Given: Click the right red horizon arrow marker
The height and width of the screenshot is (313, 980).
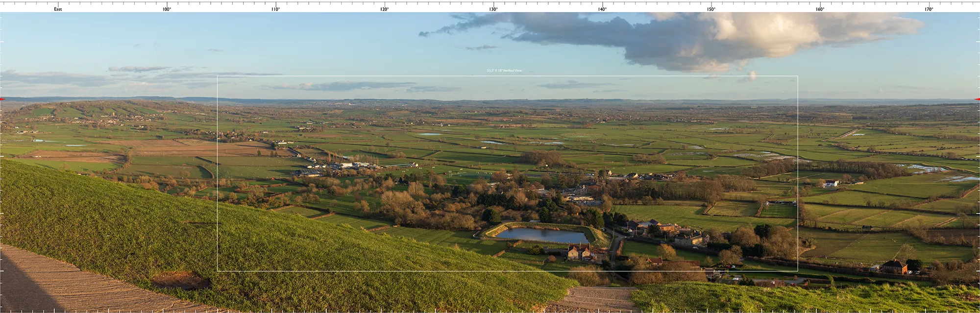Looking at the screenshot, I should point(977,99).
